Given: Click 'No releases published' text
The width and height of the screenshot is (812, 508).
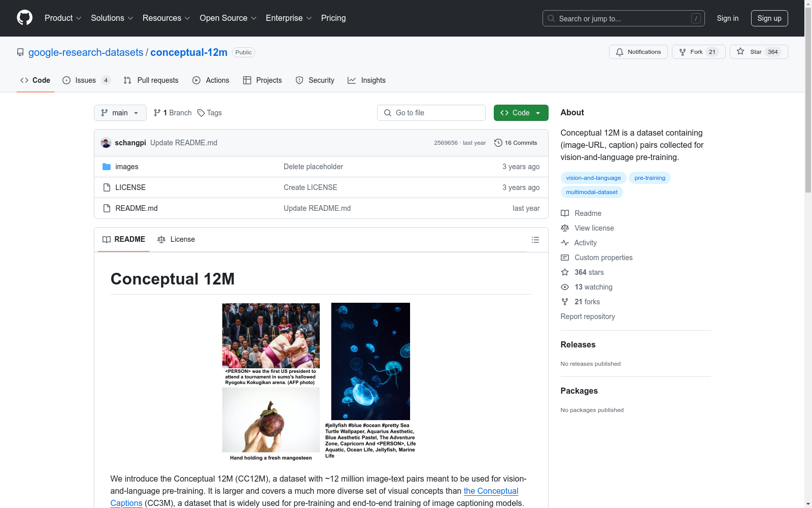Looking at the screenshot, I should tap(591, 364).
